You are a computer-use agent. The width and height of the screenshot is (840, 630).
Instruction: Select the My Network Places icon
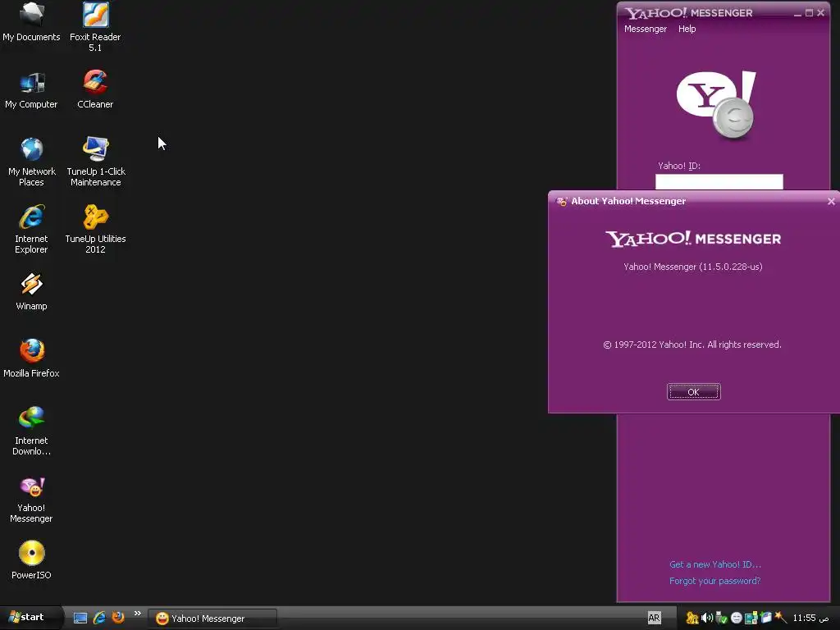pos(32,162)
